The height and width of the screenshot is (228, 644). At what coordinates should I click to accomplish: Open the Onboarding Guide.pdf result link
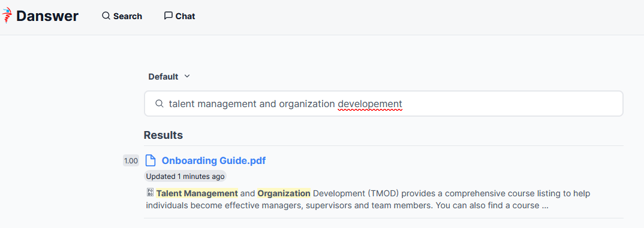pos(213,161)
